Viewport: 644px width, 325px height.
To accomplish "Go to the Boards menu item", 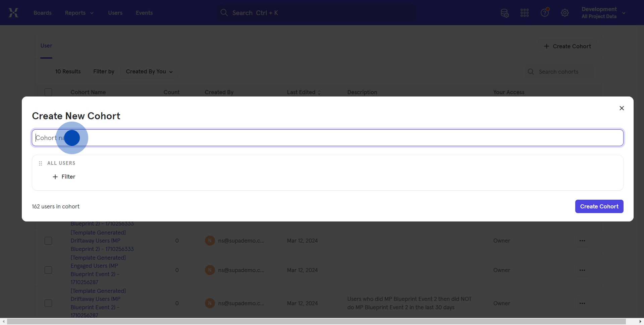I will point(43,13).
